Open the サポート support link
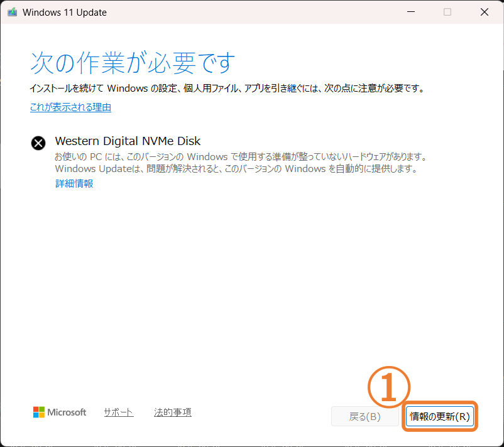The width and height of the screenshot is (504, 447). pyautogui.click(x=119, y=412)
